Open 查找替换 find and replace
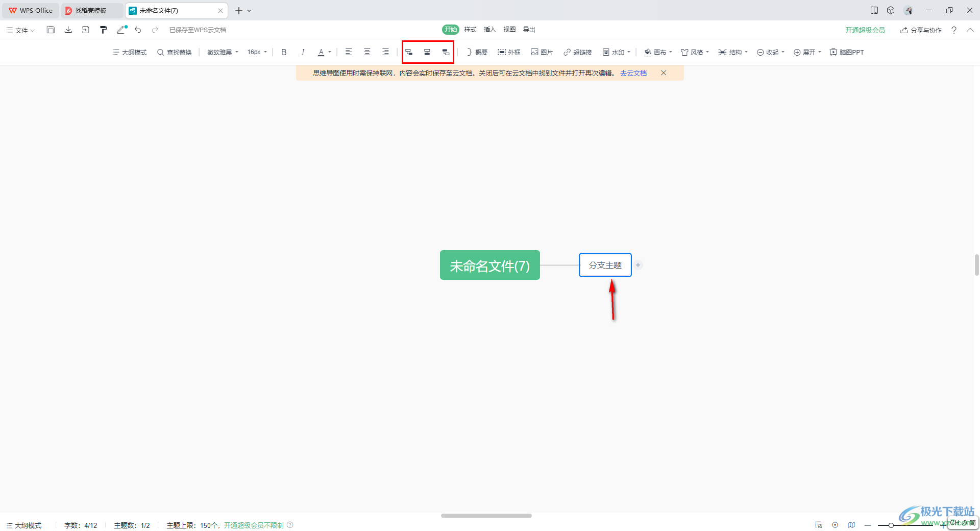Screen dimensions: 980x531 (175, 52)
